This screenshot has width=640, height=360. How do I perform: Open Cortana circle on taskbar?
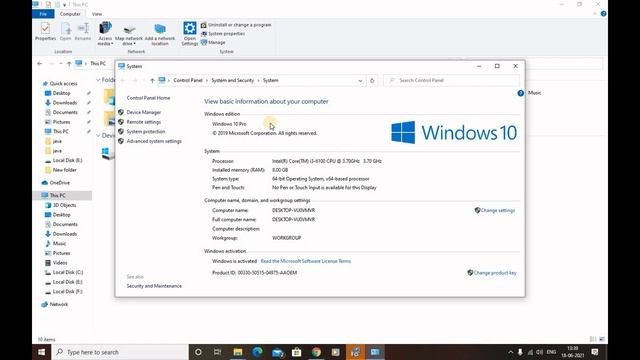click(x=198, y=352)
